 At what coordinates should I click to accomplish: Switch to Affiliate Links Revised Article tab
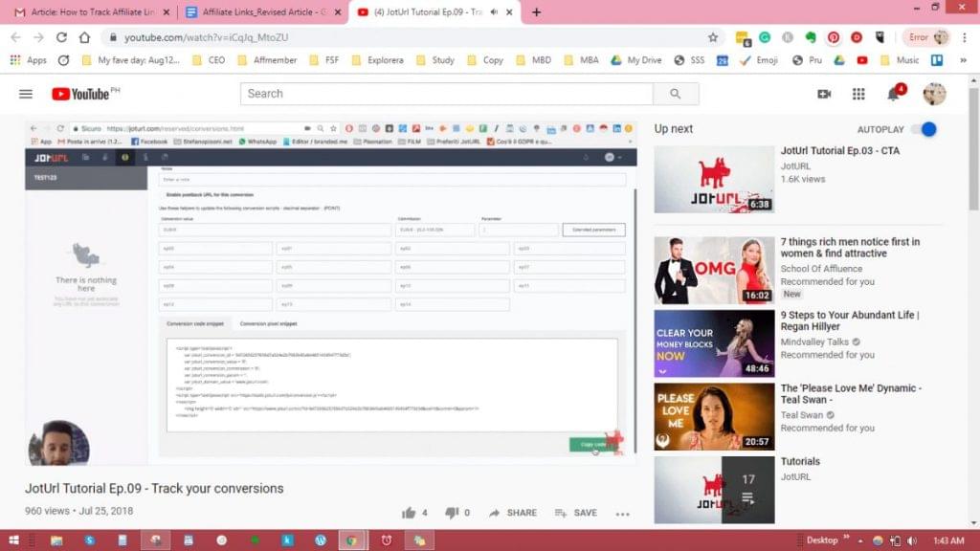264,11
